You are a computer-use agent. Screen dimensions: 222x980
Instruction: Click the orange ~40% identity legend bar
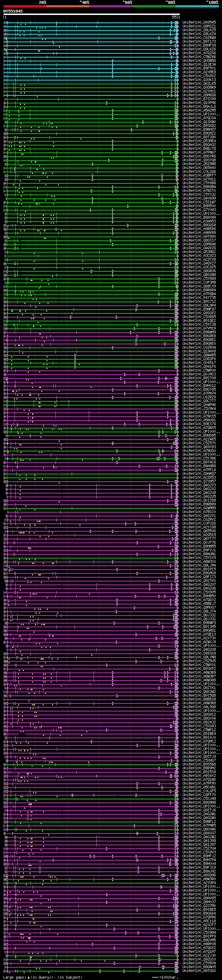68,6
